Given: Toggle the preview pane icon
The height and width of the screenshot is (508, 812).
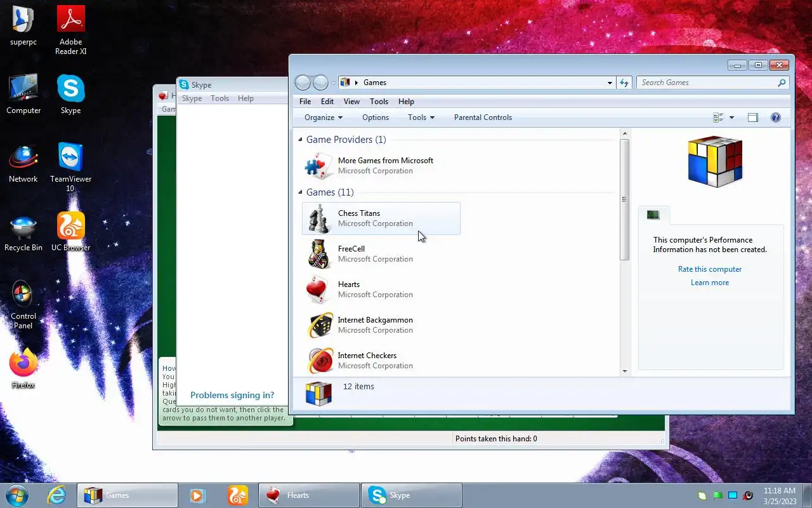Looking at the screenshot, I should coord(753,117).
